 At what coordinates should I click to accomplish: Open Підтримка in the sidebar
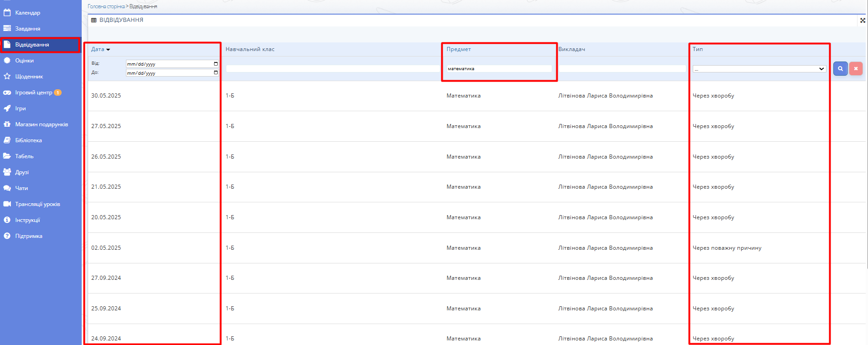28,236
